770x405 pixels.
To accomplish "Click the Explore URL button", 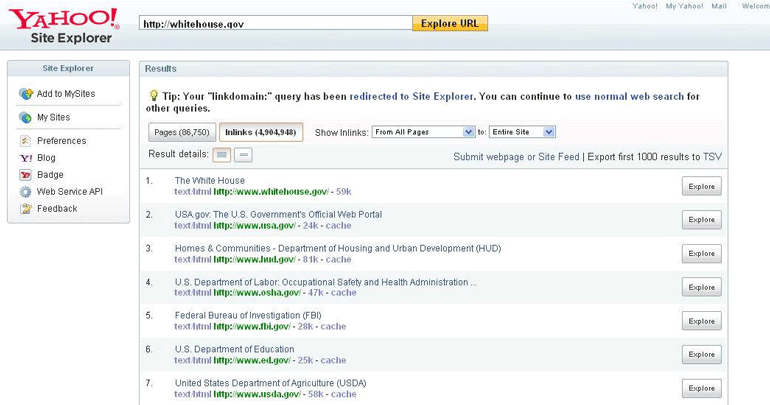I will (x=450, y=24).
